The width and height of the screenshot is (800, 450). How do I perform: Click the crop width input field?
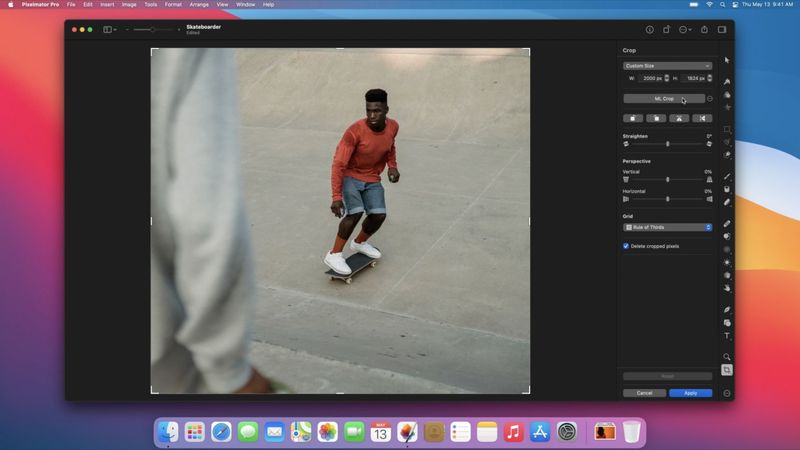pyautogui.click(x=651, y=78)
